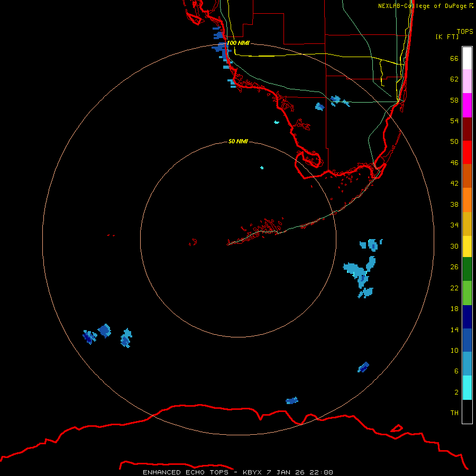Click the legend value '18'
This screenshot has width=476, height=476.
[454, 309]
